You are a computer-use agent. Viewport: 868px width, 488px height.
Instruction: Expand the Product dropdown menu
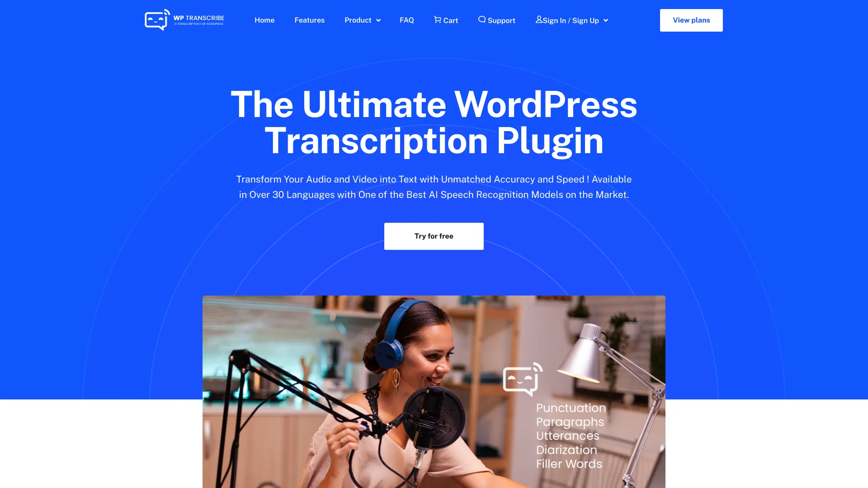tap(362, 20)
